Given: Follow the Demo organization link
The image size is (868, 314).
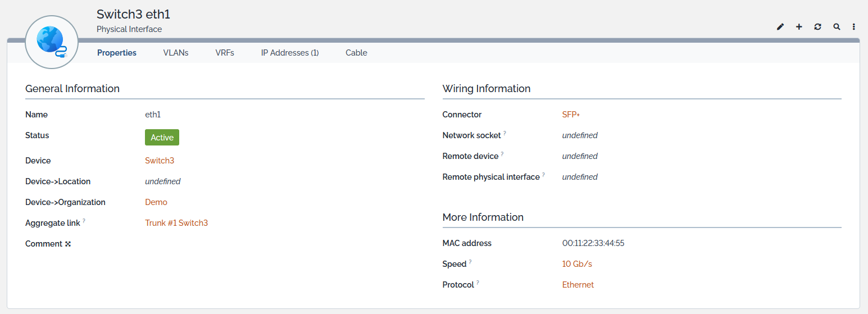Looking at the screenshot, I should point(156,202).
